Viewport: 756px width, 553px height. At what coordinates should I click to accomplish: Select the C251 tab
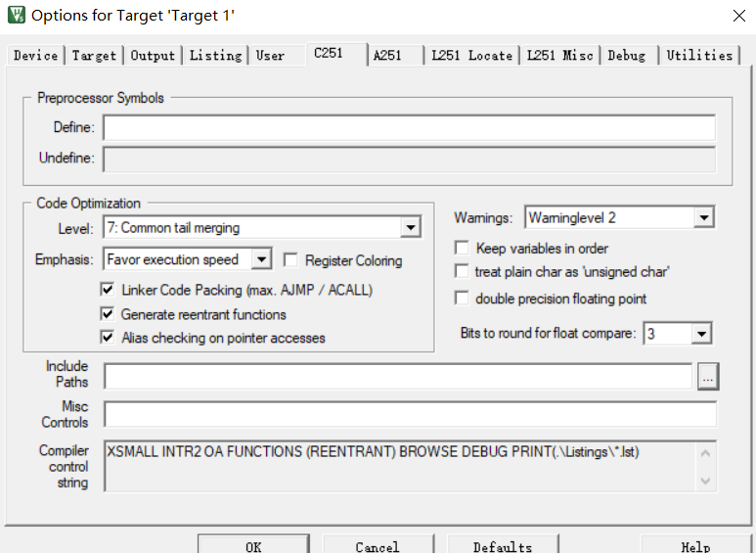coord(336,54)
